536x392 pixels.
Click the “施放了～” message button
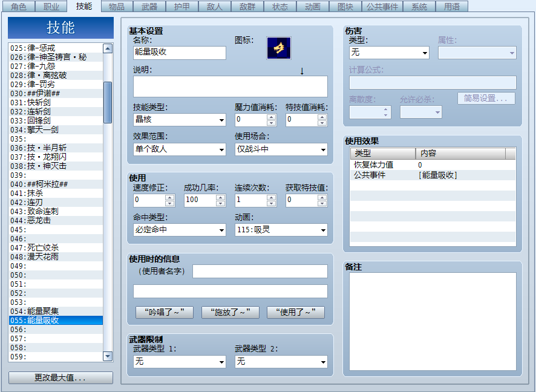230,312
